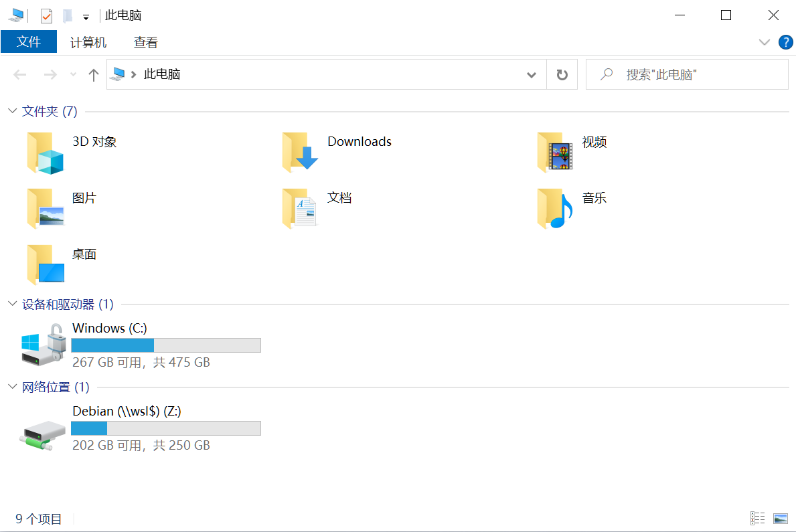Image resolution: width=796 pixels, height=532 pixels.
Task: Select the Windows (C:) drive icon
Action: (x=44, y=345)
